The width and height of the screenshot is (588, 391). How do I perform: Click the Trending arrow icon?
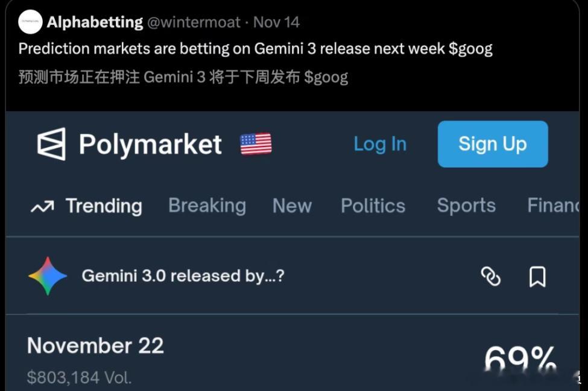[42, 206]
